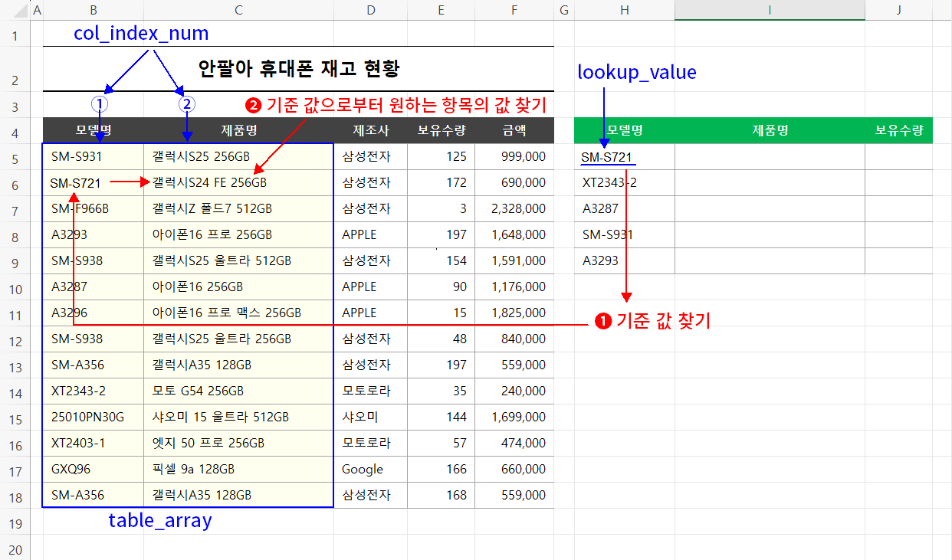Click cell 갤럭시S25 울트라 256GB
Screen dimensions: 952x560
tap(239, 339)
